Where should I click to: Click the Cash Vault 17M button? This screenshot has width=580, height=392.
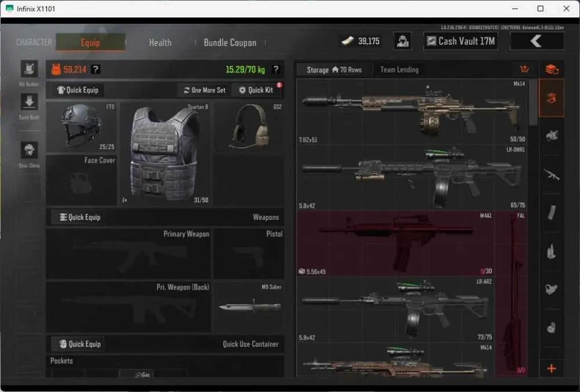pyautogui.click(x=461, y=41)
